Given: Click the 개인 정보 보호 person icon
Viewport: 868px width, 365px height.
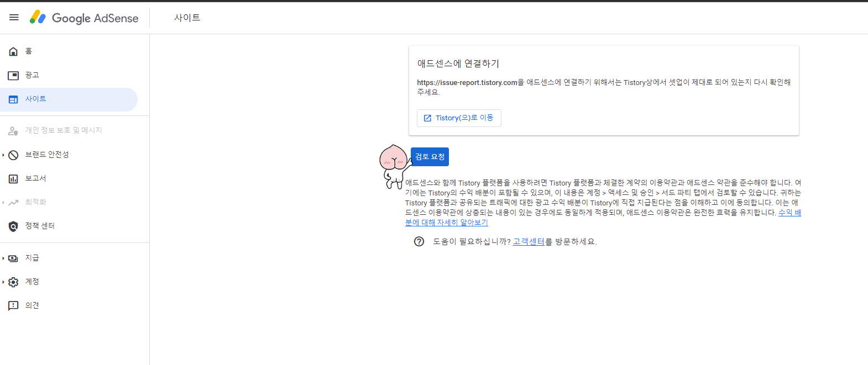Looking at the screenshot, I should (x=13, y=131).
